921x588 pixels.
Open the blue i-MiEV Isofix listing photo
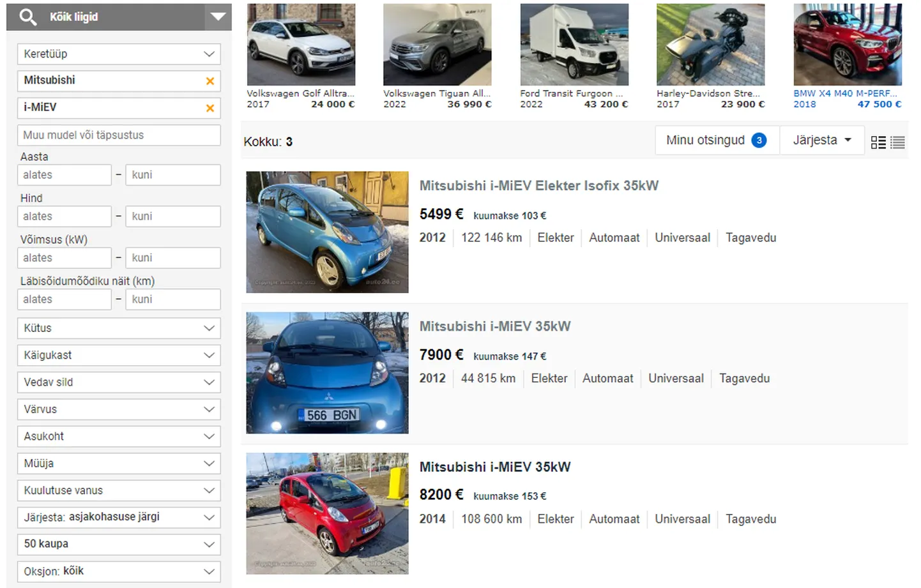pyautogui.click(x=328, y=232)
